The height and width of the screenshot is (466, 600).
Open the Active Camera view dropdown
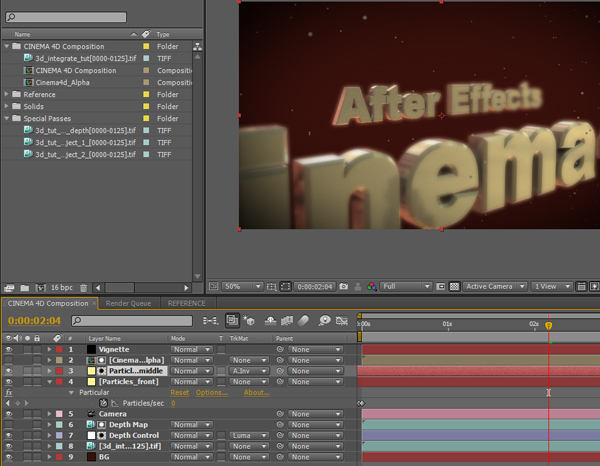[495, 286]
